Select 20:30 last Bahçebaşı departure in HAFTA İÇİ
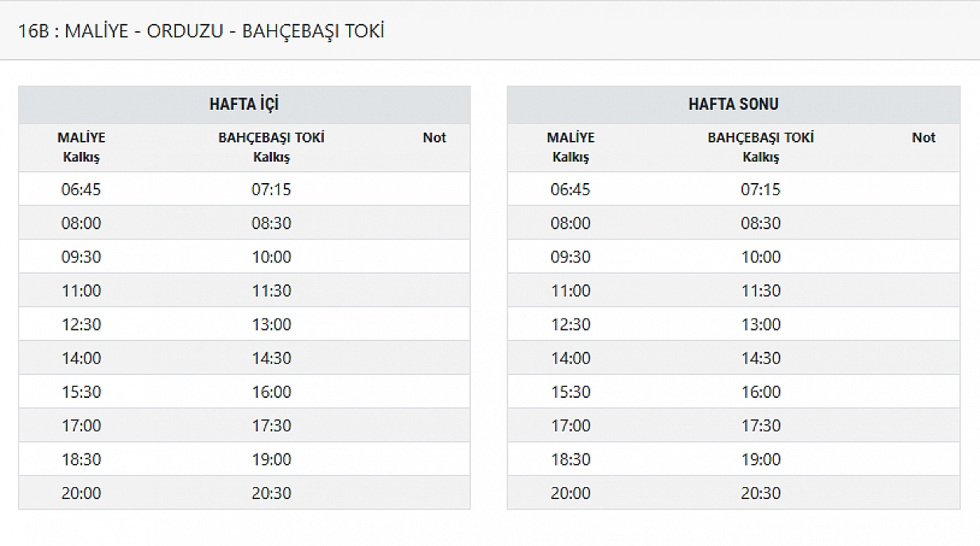 click(271, 493)
